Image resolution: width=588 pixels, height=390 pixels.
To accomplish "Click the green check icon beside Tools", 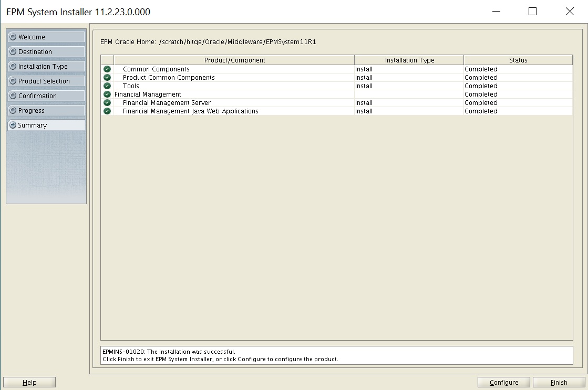I will (x=107, y=86).
